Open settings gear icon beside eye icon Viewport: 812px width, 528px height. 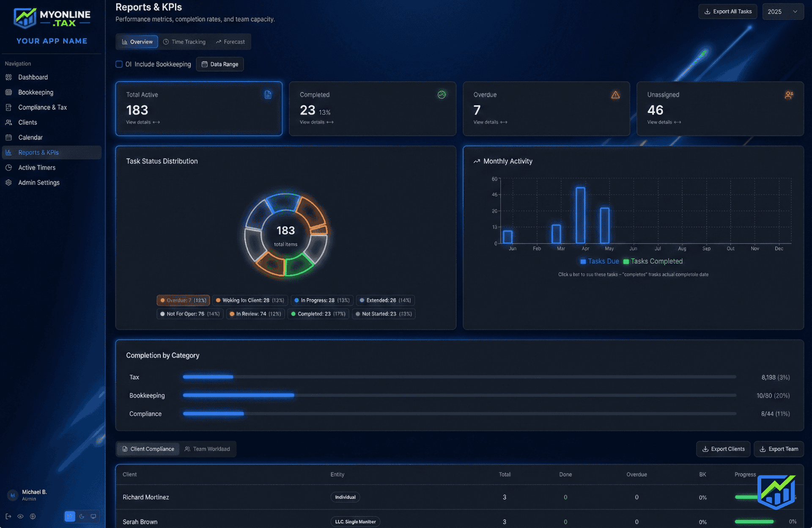point(33,516)
